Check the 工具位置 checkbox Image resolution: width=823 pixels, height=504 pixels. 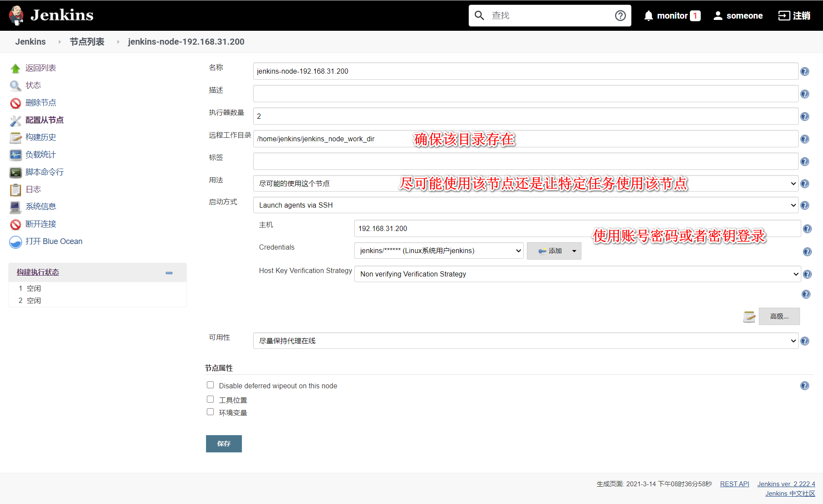click(x=210, y=399)
